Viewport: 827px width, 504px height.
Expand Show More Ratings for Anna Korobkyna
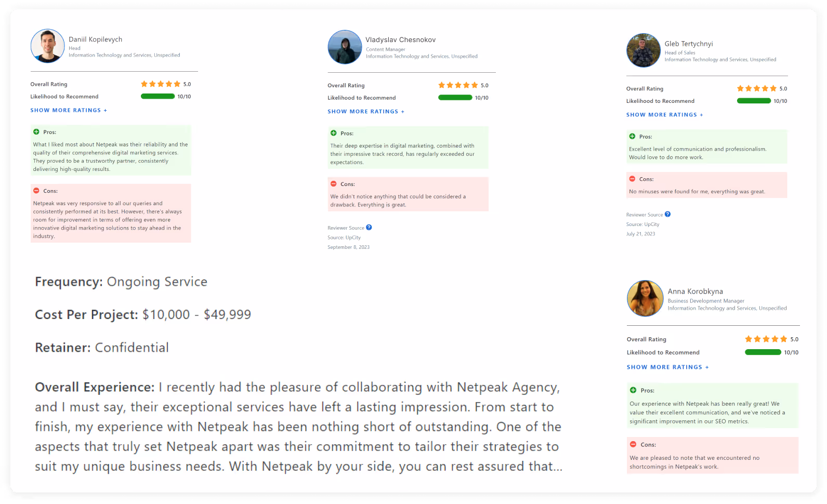(x=667, y=367)
